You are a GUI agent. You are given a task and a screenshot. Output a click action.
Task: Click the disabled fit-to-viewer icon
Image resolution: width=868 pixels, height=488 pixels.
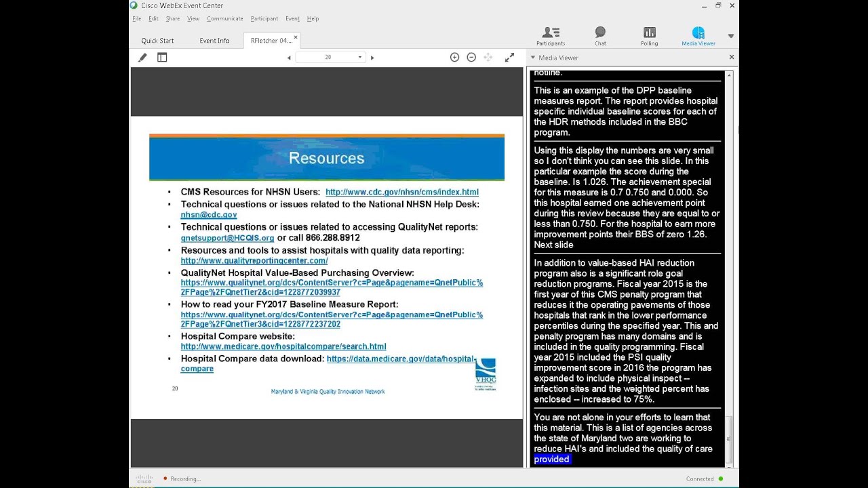point(488,58)
